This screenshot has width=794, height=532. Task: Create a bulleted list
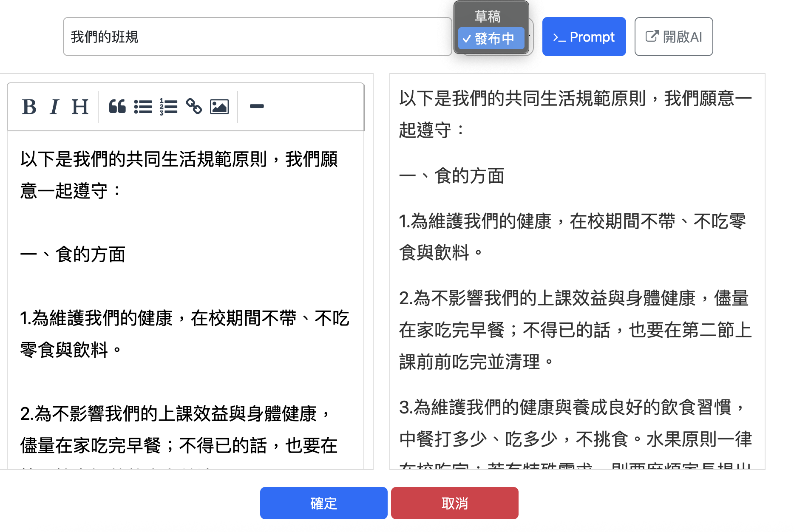(x=143, y=107)
